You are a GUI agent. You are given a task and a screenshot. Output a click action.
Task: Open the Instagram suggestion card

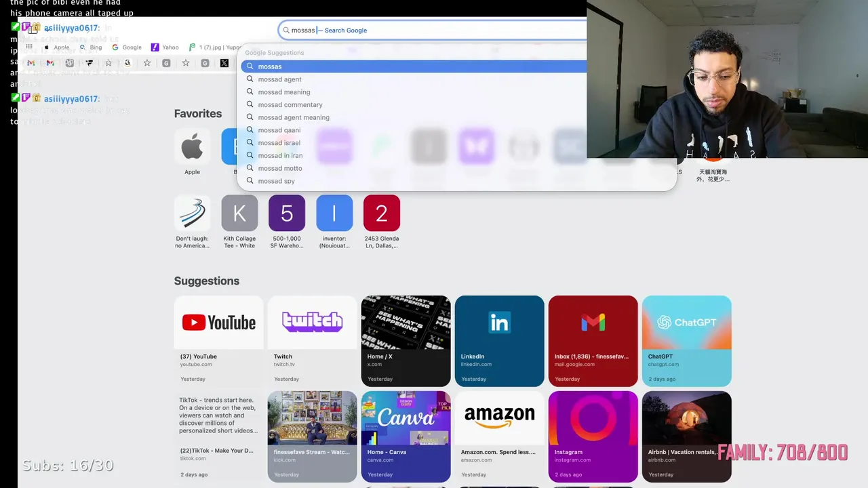tap(593, 436)
